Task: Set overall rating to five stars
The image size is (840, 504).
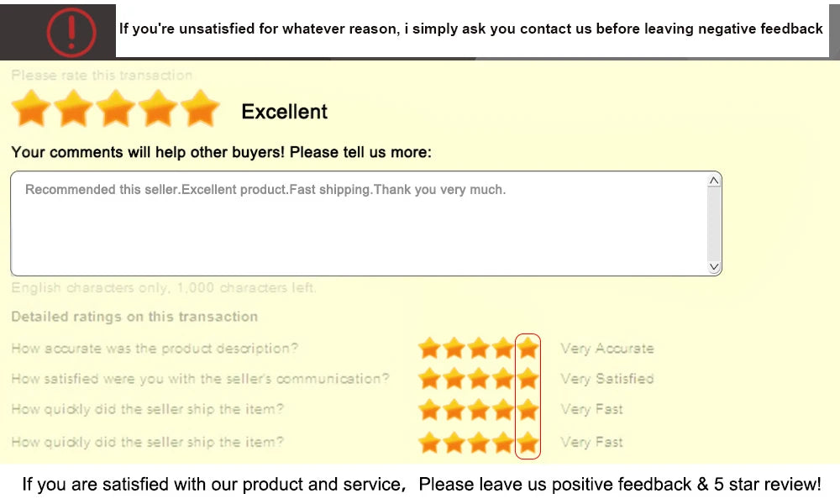Action: [x=200, y=110]
